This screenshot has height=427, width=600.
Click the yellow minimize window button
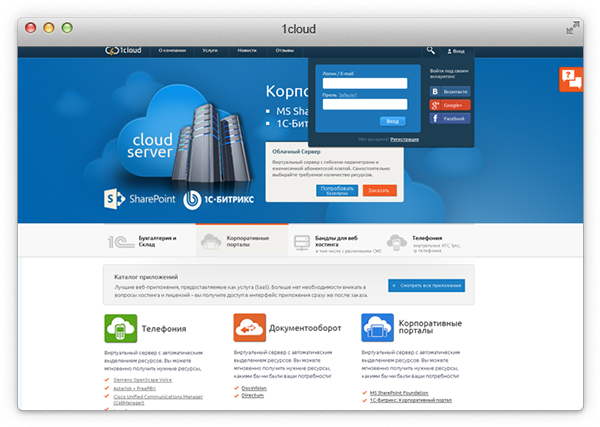[49, 28]
